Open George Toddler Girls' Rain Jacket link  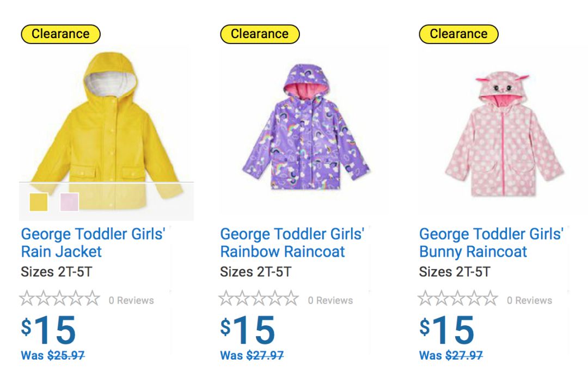93,243
